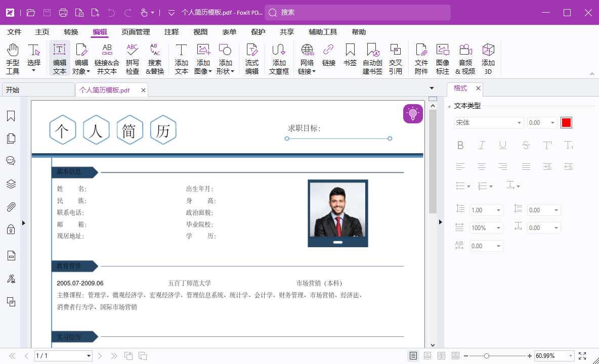
Task: Insert a bookmark with 书签 tool
Action: click(x=350, y=58)
